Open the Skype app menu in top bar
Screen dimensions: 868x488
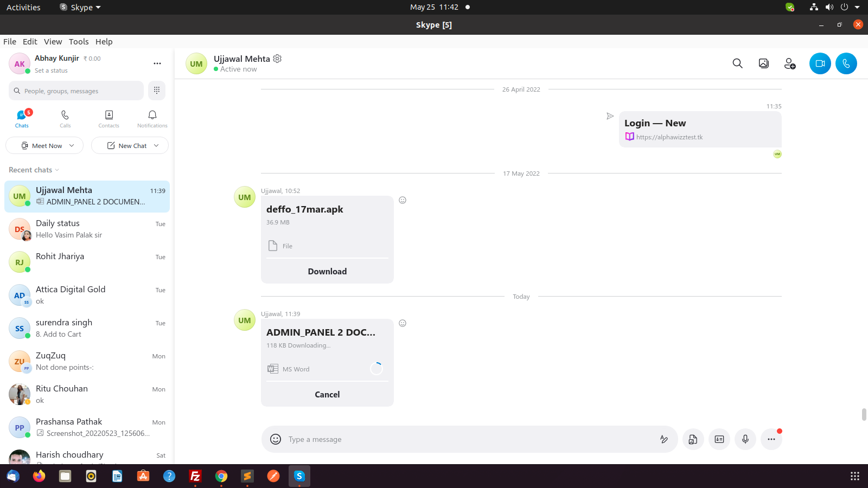[x=80, y=7]
